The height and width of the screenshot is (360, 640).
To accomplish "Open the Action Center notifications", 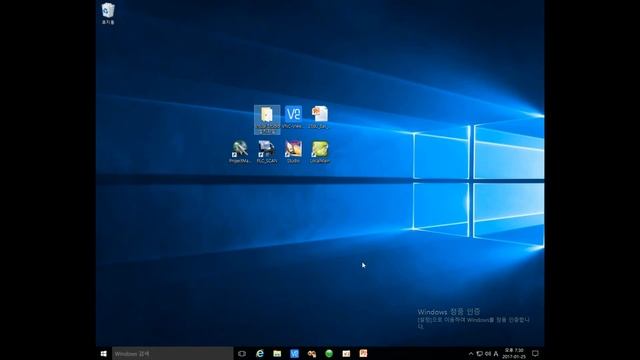I will click(x=535, y=353).
